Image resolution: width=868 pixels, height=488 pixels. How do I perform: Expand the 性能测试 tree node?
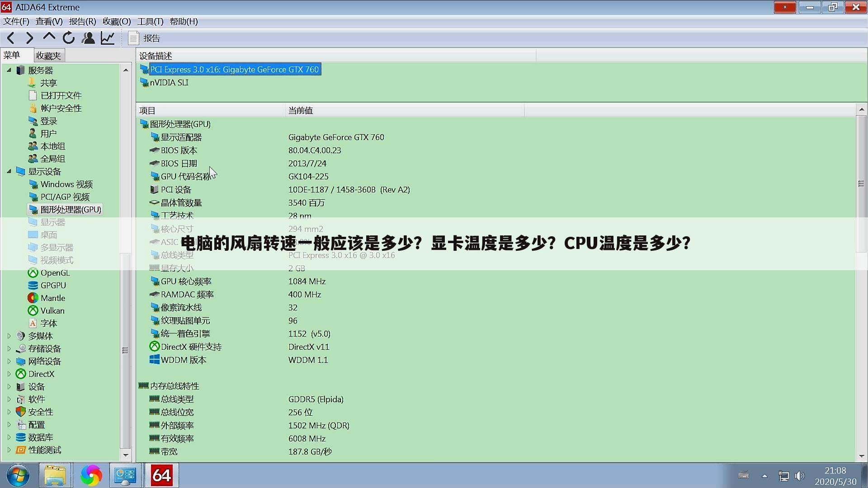pyautogui.click(x=9, y=450)
